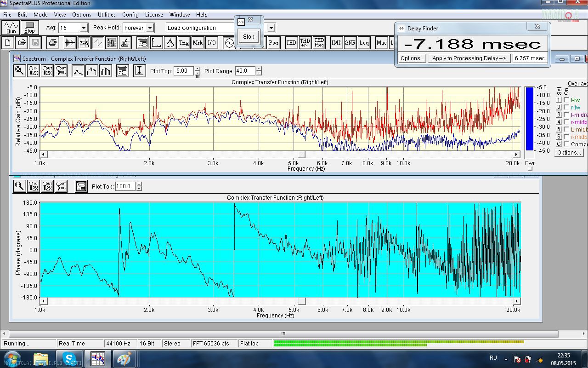588x368 pixels.
Task: Click the THD Freq utility button
Action: click(319, 43)
